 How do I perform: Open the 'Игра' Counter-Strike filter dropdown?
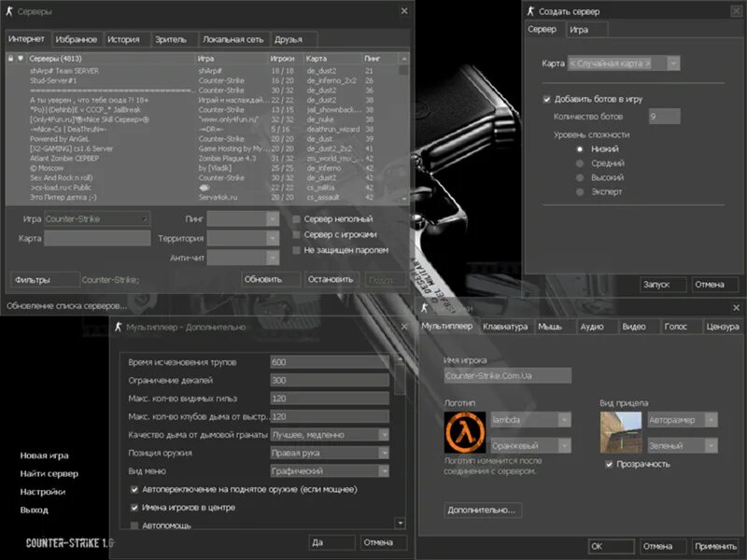click(x=97, y=219)
